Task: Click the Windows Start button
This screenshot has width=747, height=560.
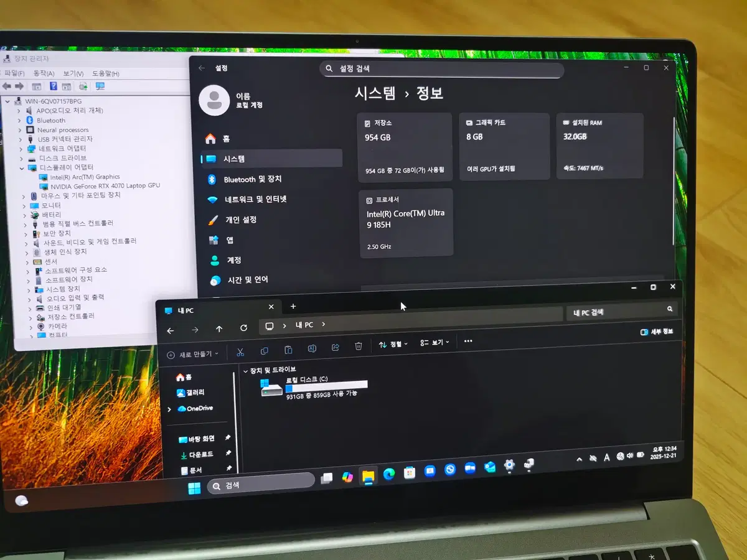Action: coord(194,488)
